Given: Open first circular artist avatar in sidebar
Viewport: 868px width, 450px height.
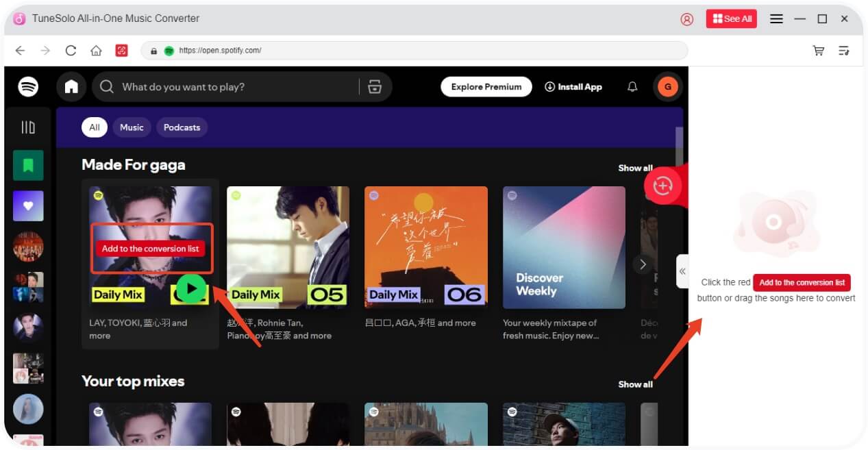Looking at the screenshot, I should pyautogui.click(x=28, y=246).
